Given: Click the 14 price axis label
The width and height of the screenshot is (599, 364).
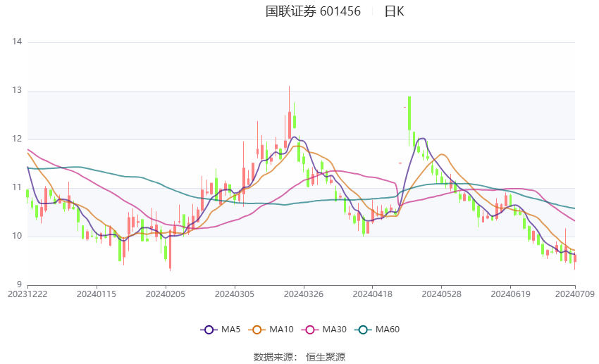Looking at the screenshot, I should (x=17, y=42).
